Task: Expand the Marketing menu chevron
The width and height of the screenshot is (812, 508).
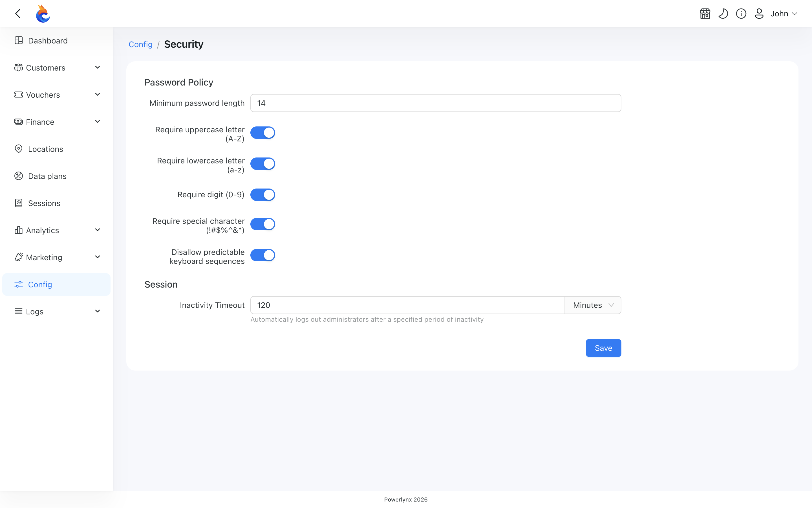Action: click(x=98, y=257)
